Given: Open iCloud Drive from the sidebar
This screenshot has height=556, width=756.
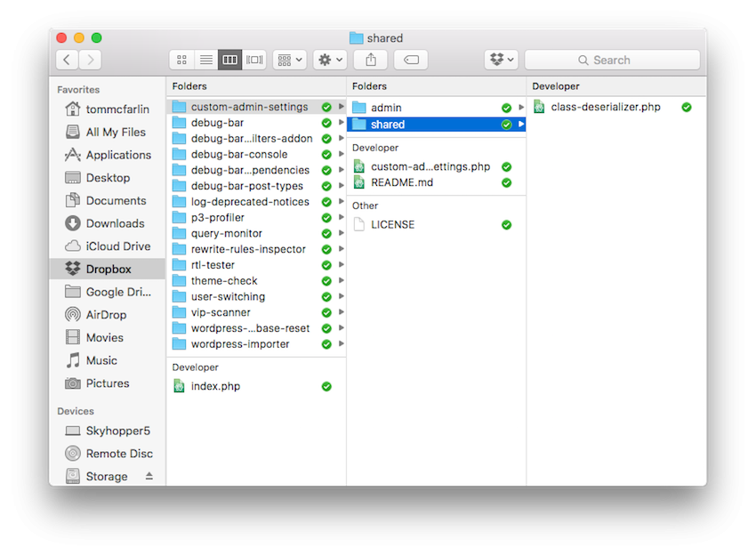Looking at the screenshot, I should (108, 246).
